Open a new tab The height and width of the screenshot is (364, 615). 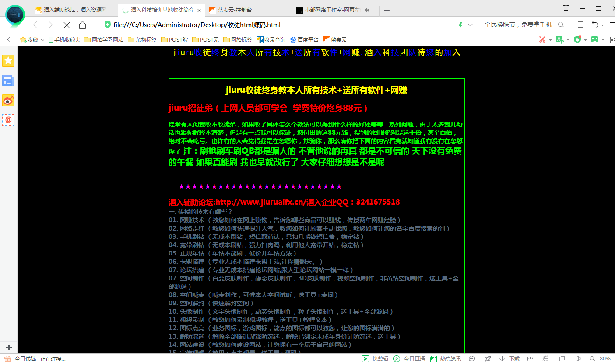(387, 10)
